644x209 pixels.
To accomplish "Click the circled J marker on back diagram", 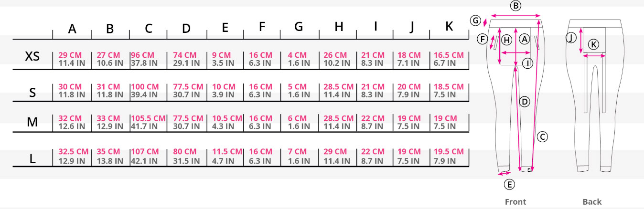I will (x=570, y=38).
